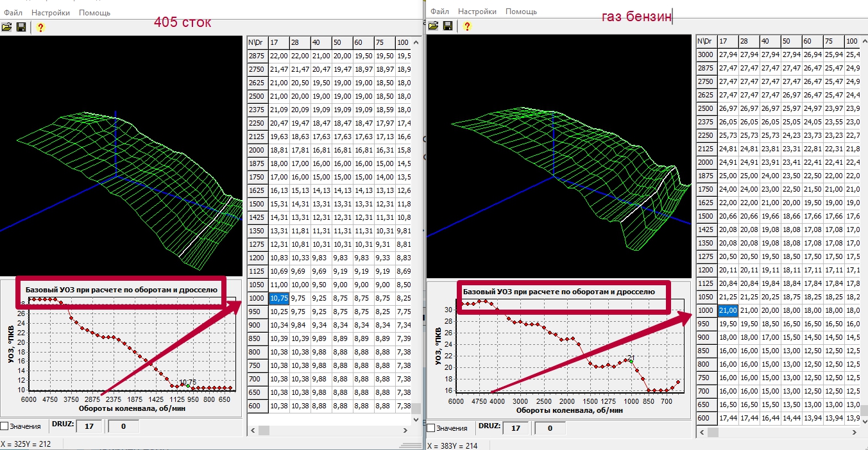Click the yellow Help question icon in left window
Screen dimensions: 868x450
pyautogui.click(x=40, y=27)
